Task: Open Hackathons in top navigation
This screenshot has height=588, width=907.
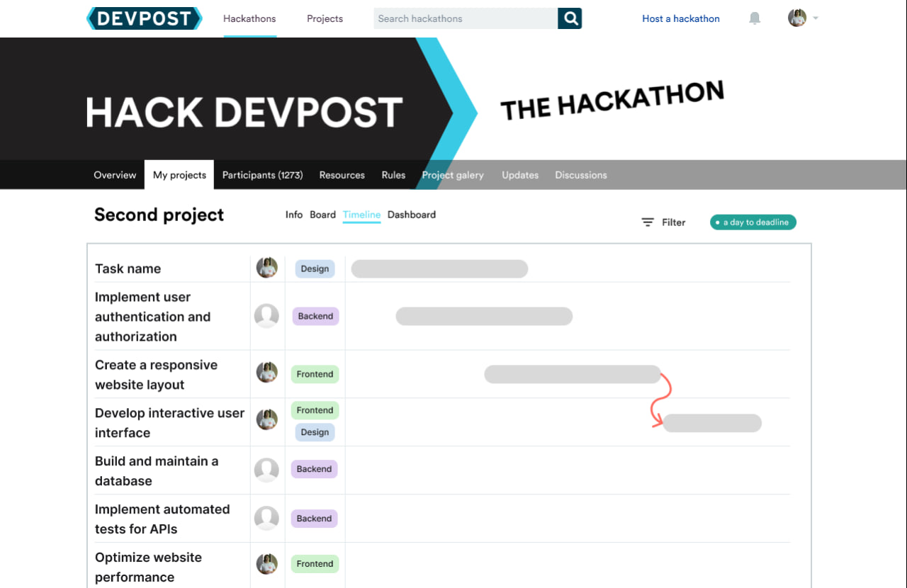Action: point(249,18)
